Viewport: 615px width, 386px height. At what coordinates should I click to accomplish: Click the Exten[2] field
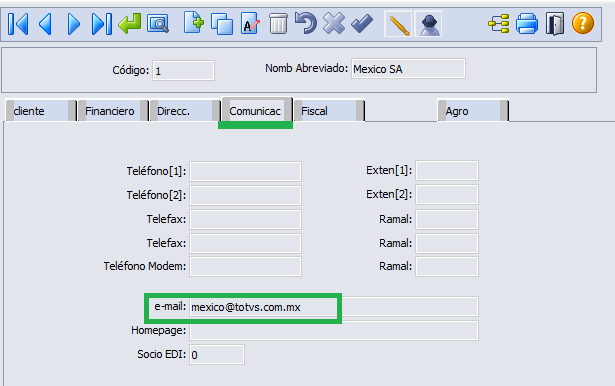(447, 195)
